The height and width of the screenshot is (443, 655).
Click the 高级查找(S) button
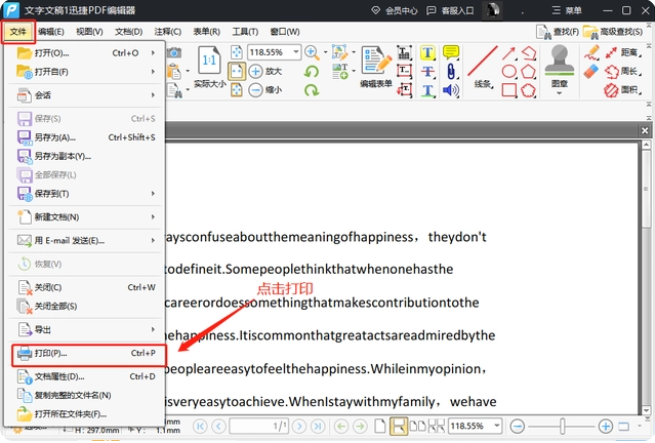point(616,31)
